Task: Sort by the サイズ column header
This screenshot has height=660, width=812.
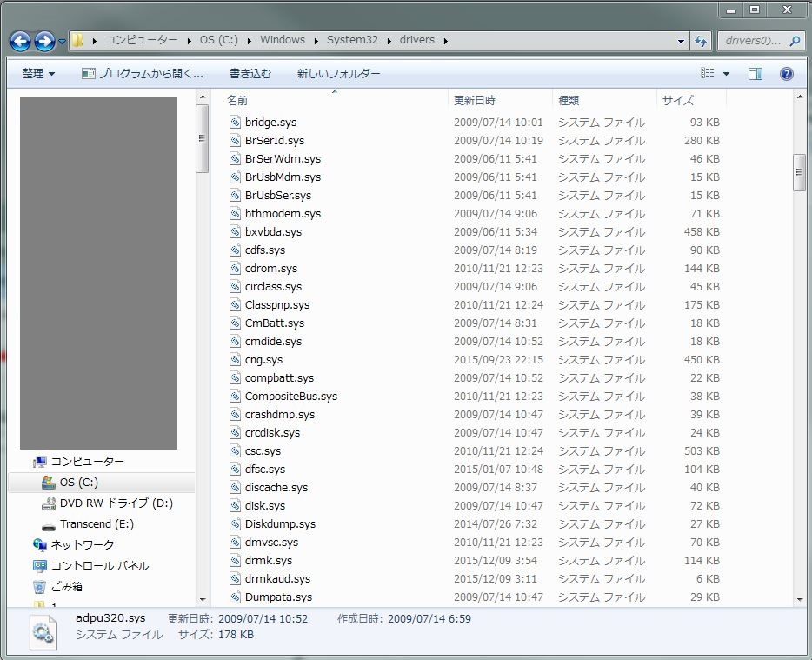Action: (677, 101)
